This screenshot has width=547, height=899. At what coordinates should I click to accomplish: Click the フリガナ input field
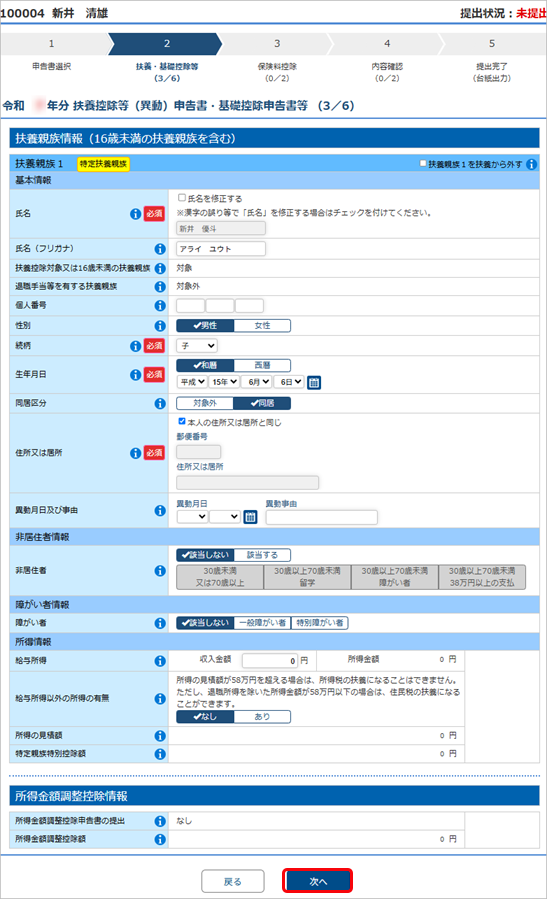point(221,249)
